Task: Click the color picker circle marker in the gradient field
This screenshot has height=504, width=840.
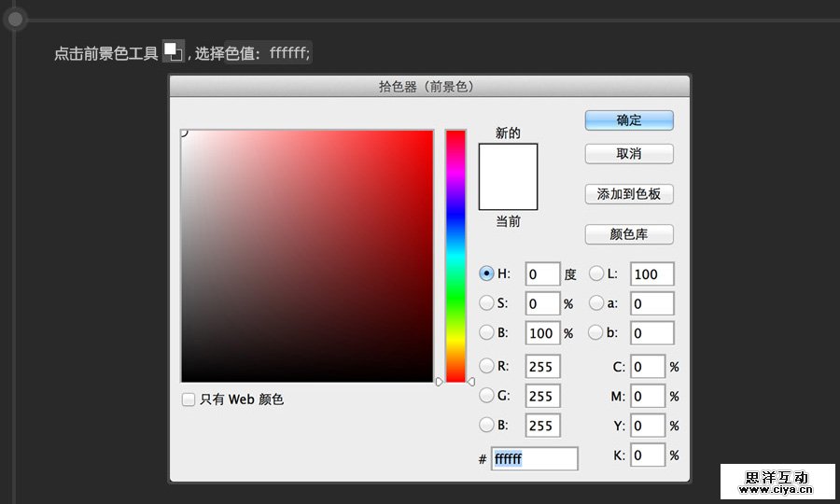Action: click(183, 132)
